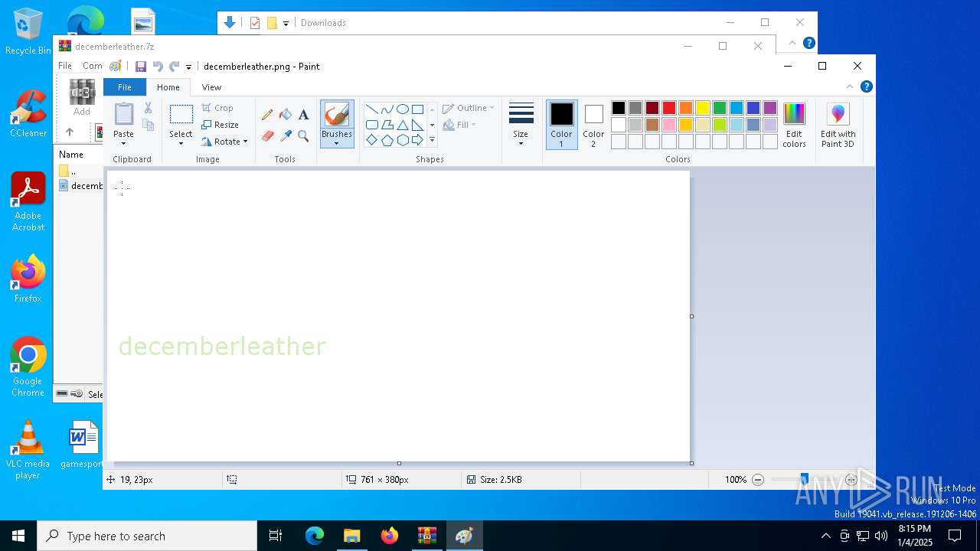Screen dimensions: 980x551
Task: Click the decemberleather text on canvas
Action: tap(222, 346)
